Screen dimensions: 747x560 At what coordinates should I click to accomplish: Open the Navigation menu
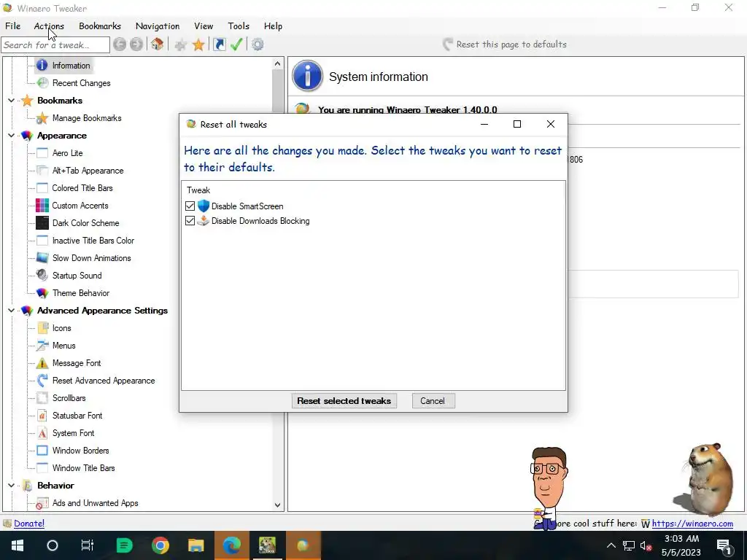(x=158, y=26)
